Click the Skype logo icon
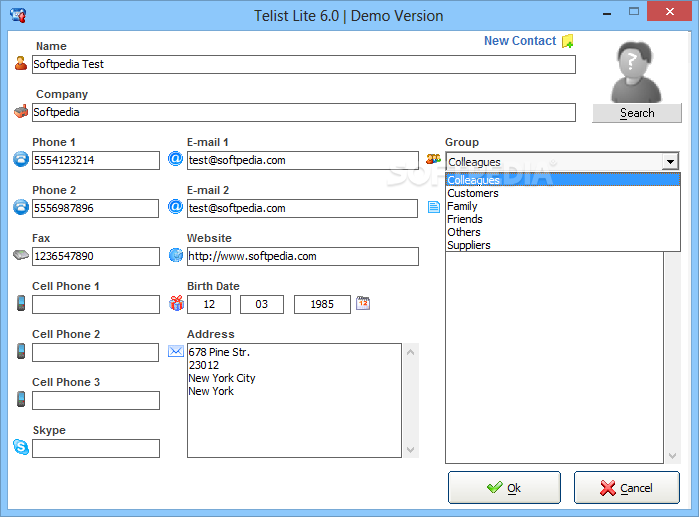The height and width of the screenshot is (517, 699). [21, 447]
